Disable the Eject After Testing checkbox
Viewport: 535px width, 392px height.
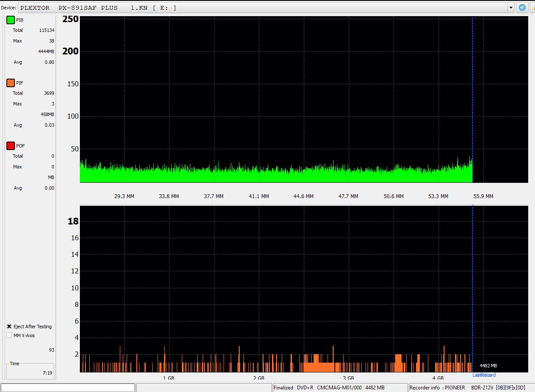(9, 327)
